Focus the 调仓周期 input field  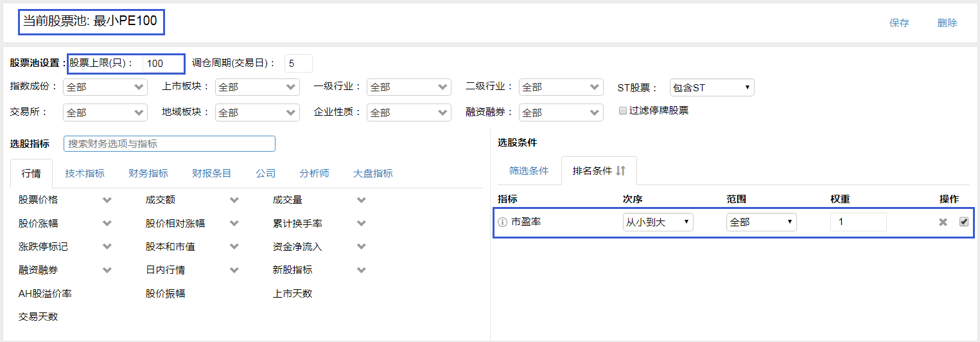click(299, 64)
